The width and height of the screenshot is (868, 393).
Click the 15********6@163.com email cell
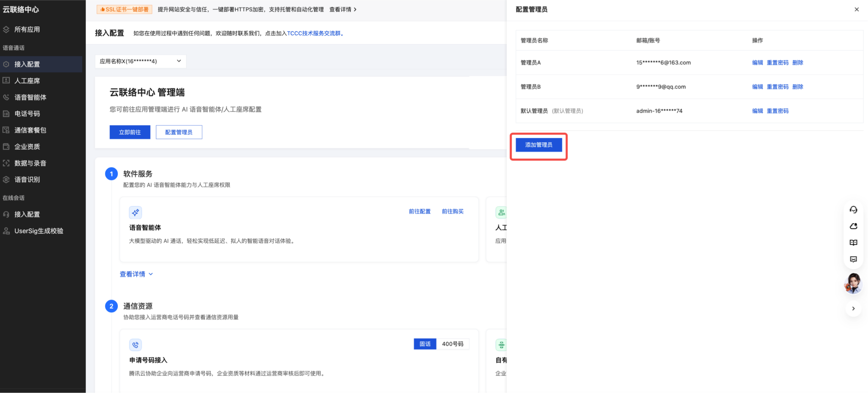coord(663,62)
